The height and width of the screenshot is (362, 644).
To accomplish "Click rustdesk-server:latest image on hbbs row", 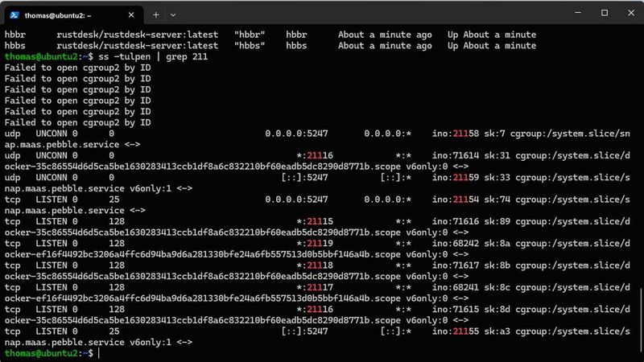I will click(x=137, y=46).
